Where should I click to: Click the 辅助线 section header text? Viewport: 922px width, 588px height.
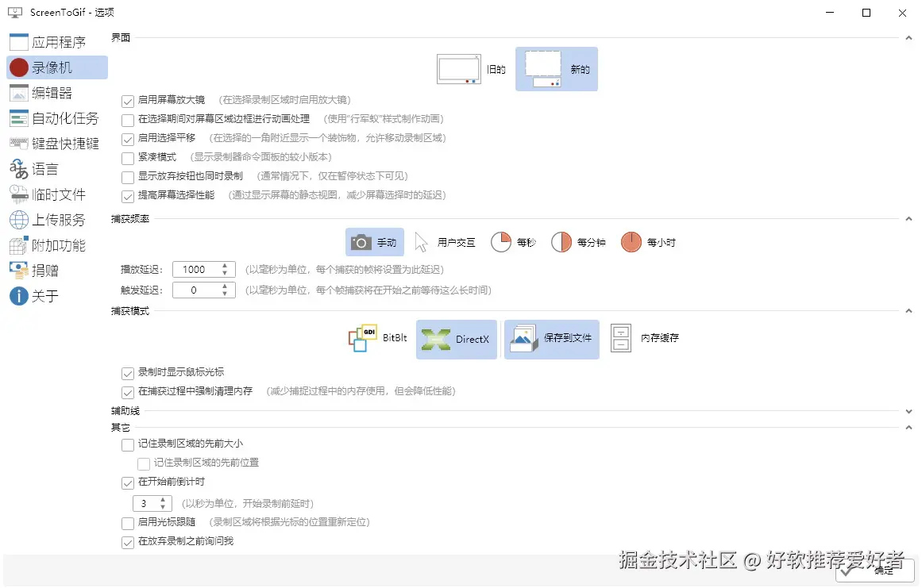click(x=125, y=411)
